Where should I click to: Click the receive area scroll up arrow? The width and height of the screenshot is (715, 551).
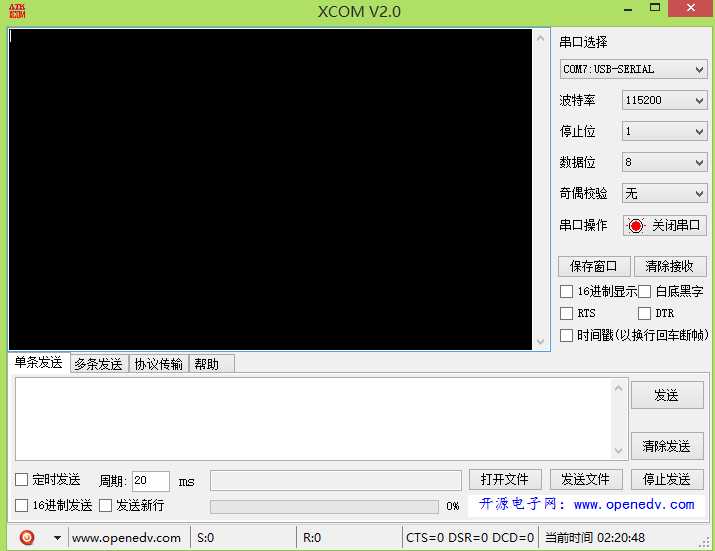click(541, 39)
